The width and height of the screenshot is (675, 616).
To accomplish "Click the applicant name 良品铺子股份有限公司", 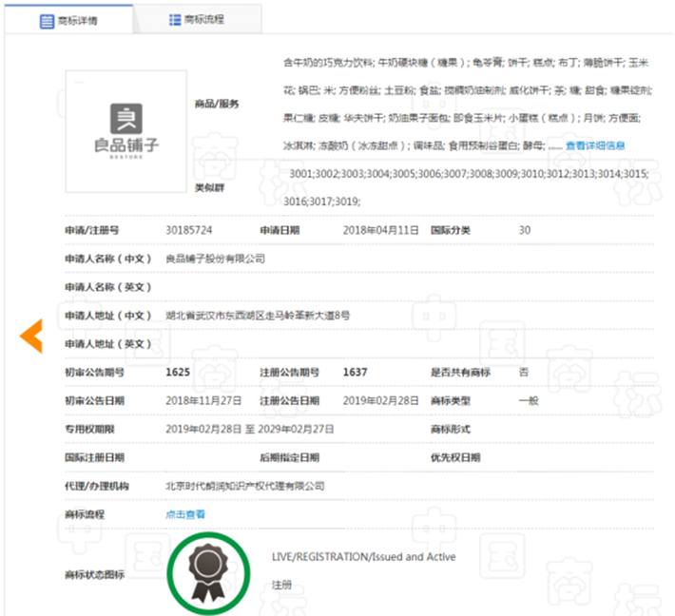I will point(214,259).
